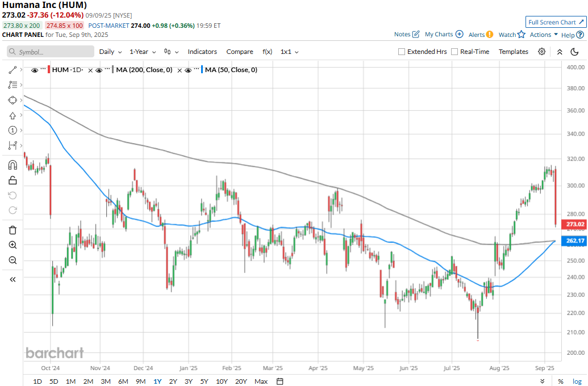Open the custom date range calendar
The width and height of the screenshot is (588, 386).
tap(280, 381)
